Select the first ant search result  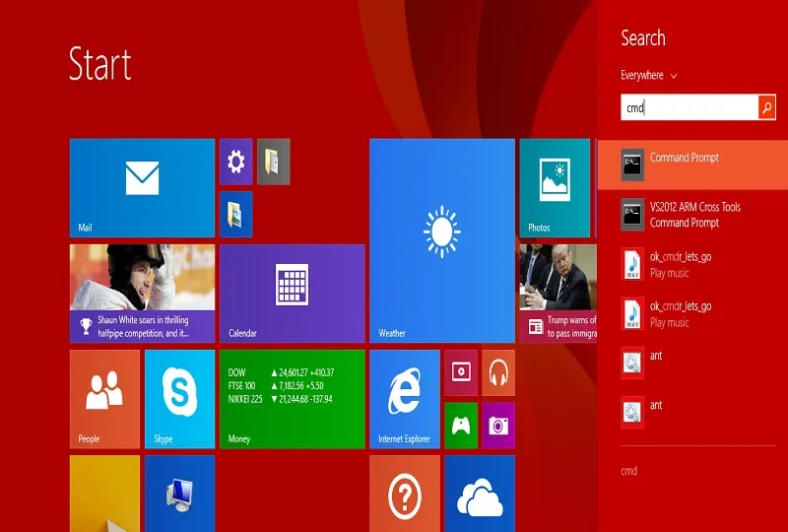click(692, 364)
